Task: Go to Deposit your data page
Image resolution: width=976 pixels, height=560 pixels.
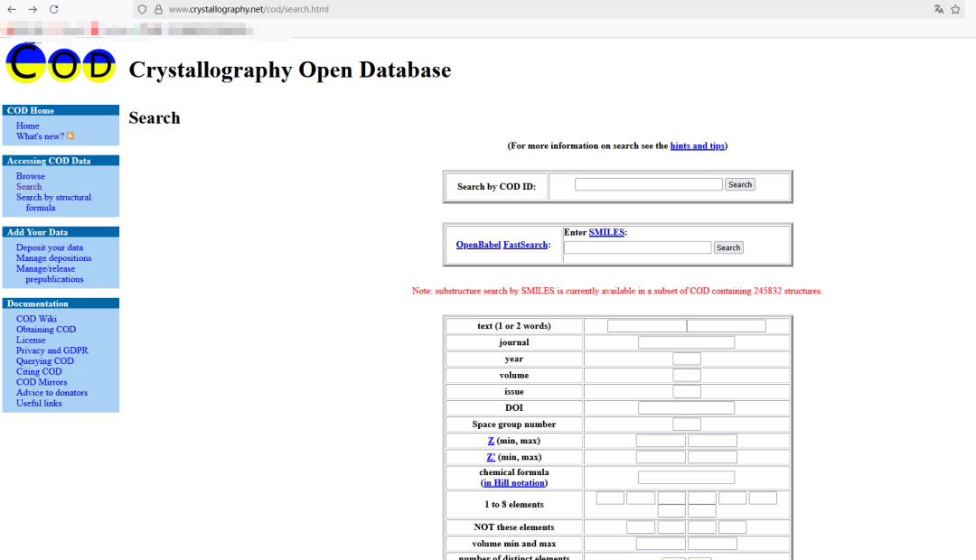Action: (x=49, y=247)
